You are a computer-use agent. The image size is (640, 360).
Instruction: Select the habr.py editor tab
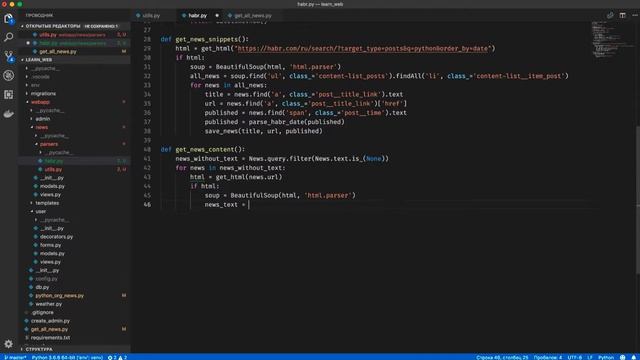click(198, 16)
